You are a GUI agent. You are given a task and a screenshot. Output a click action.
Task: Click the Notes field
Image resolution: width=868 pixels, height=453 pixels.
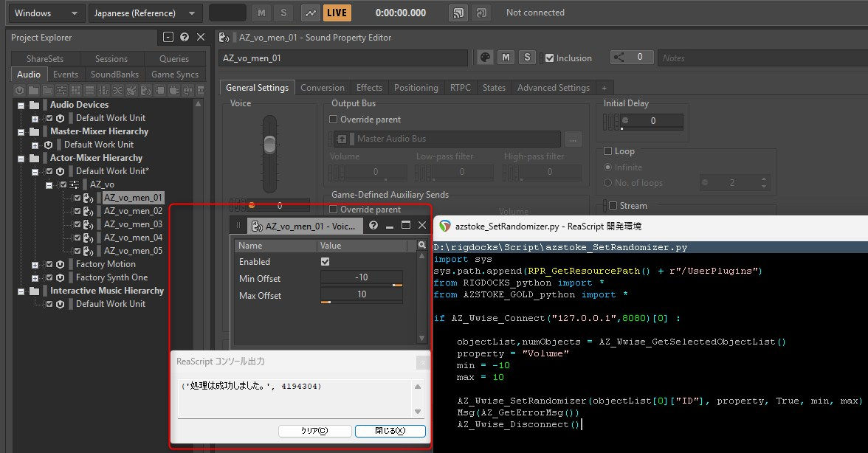click(762, 58)
